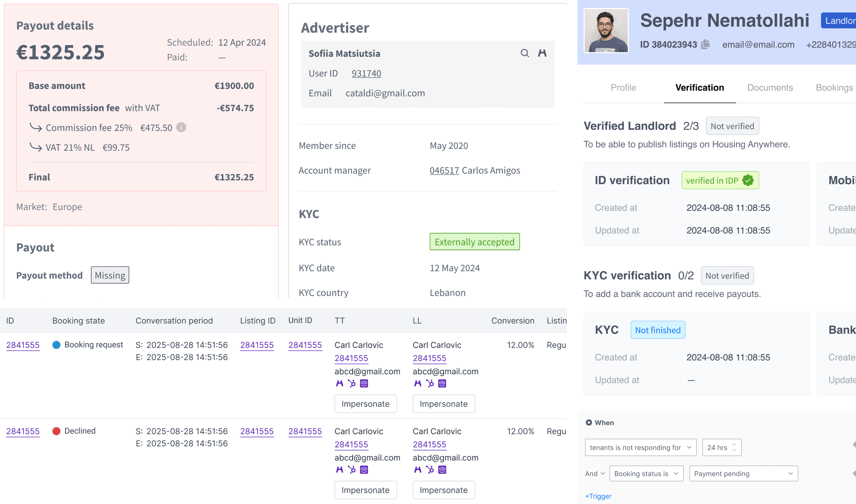Open 'tenants is not responding for' dropdown

coord(640,447)
